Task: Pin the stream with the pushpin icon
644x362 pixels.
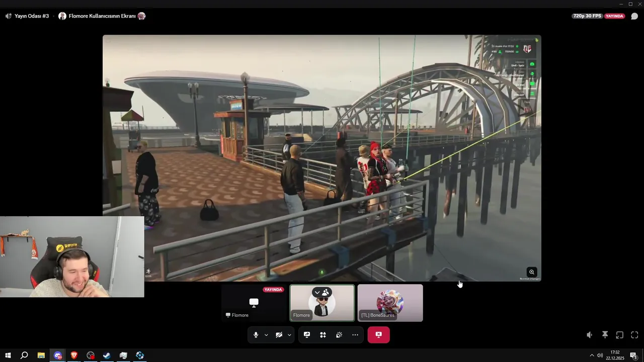Action: (605, 335)
